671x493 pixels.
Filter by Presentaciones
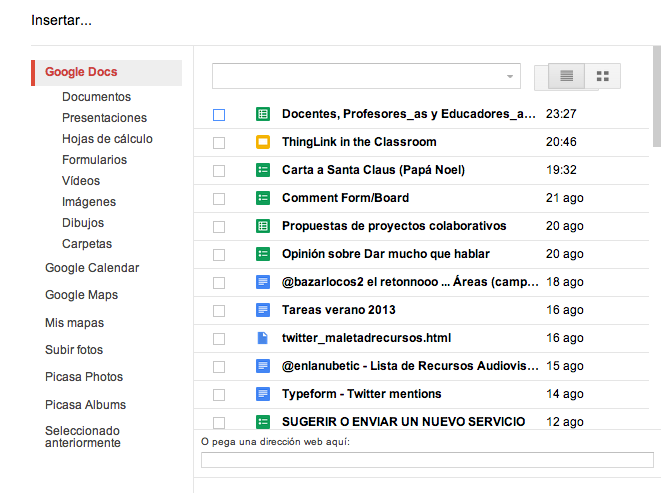pos(104,118)
